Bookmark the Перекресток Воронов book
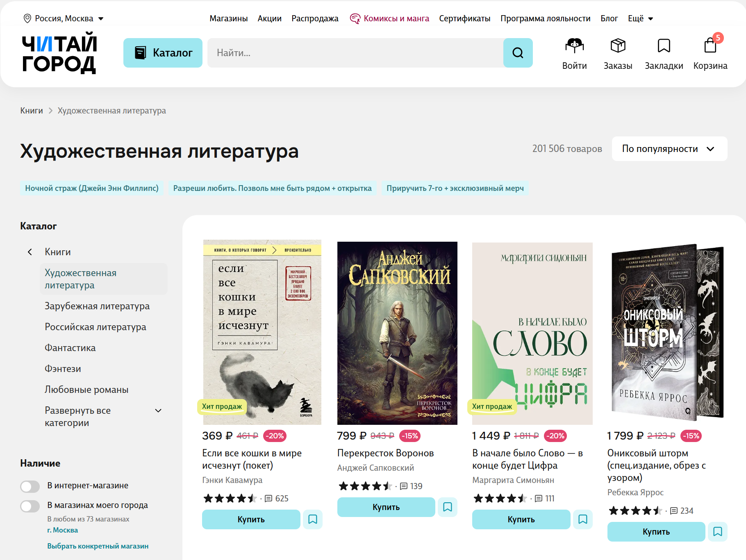746x560 pixels. pos(447,507)
